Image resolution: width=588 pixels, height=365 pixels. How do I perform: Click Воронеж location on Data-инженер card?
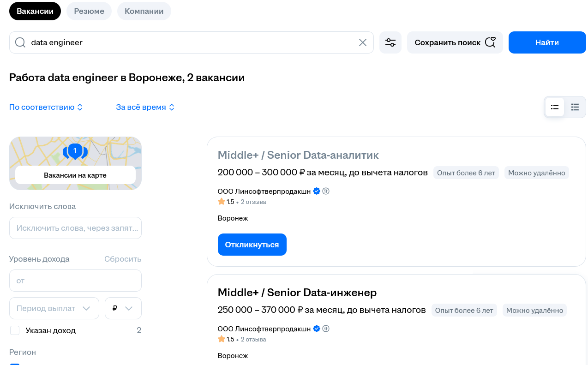(233, 356)
